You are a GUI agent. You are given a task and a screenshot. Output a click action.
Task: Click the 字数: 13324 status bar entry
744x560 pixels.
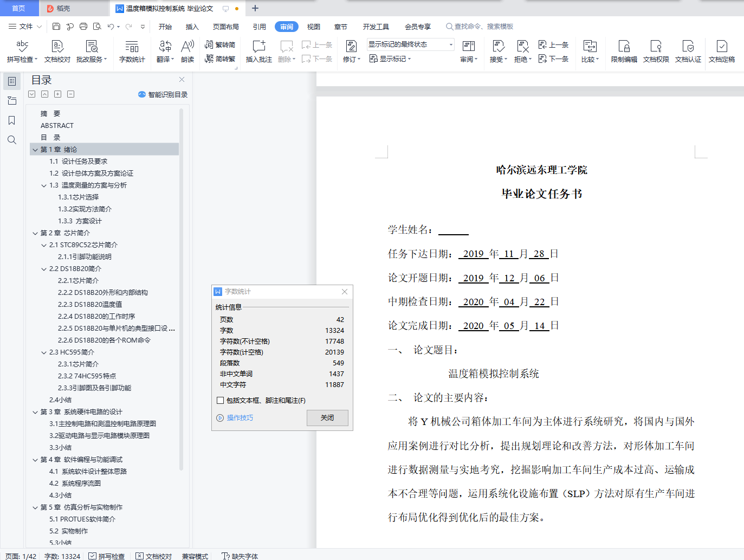click(62, 556)
